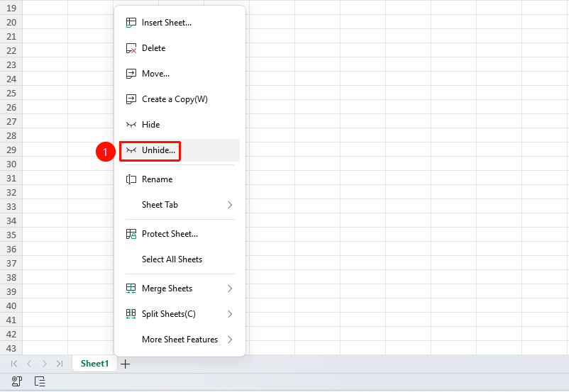Click the Move sheet icon
The height and width of the screenshot is (392, 569).
pyautogui.click(x=131, y=74)
